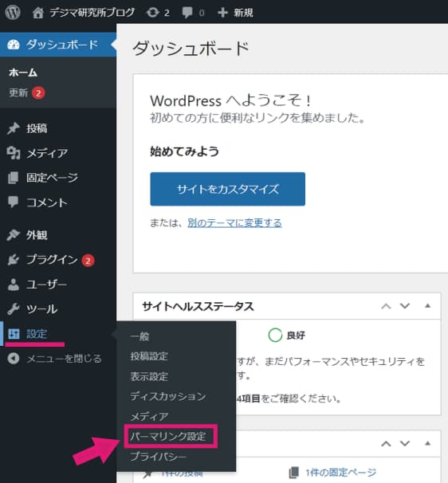Click the 始めてみよう heading
This screenshot has width=448, height=483.
[x=184, y=151]
